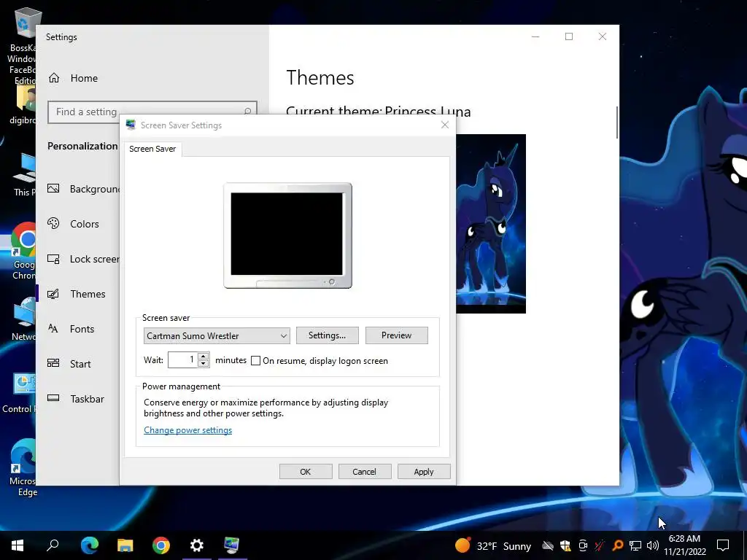
Task: Decrease wait minutes with down arrow
Action: pyautogui.click(x=204, y=364)
